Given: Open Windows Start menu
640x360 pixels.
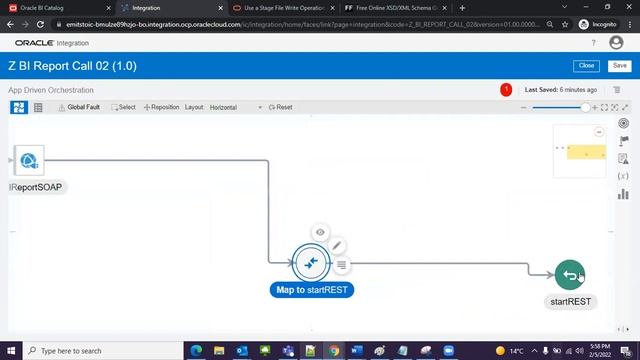Looking at the screenshot, I should click(11, 351).
